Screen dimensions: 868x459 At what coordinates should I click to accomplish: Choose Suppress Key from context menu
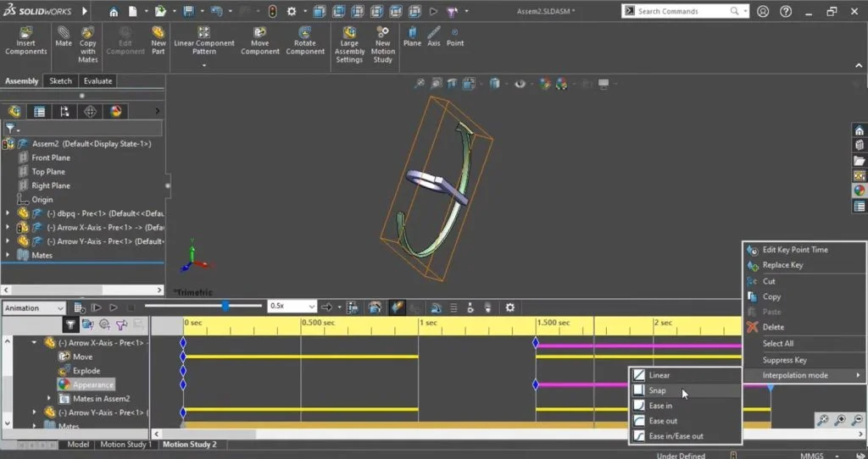[x=784, y=360]
